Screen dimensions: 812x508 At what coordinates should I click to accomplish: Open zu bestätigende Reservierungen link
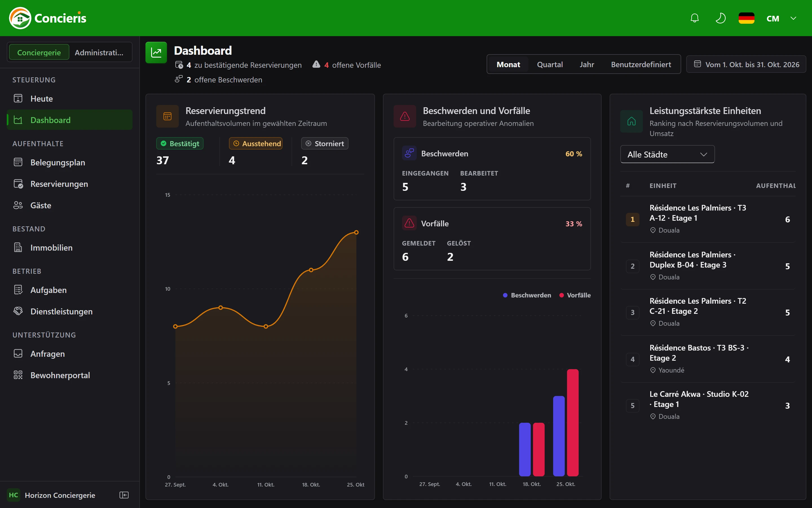point(238,65)
